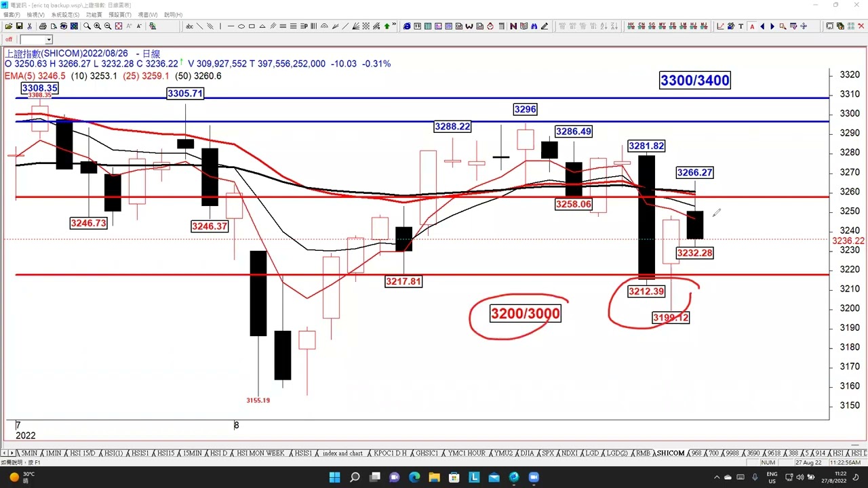Zoom out with the minus magnifier
The width and height of the screenshot is (868, 488).
(x=108, y=26)
